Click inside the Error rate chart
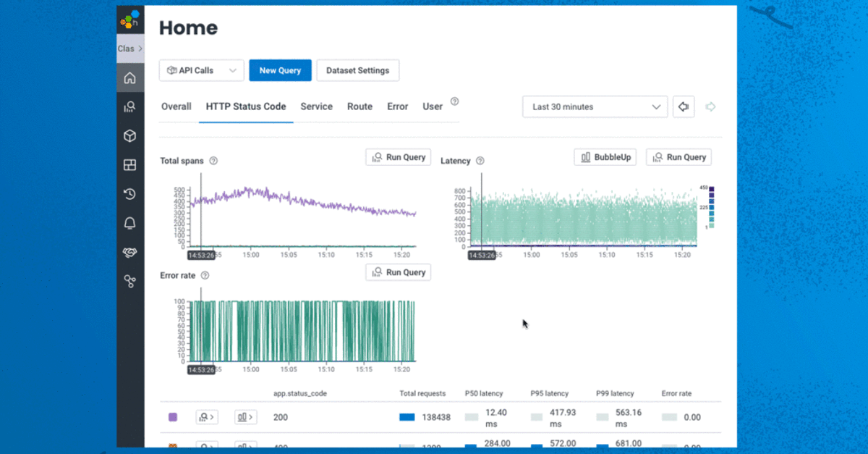Viewport: 868px width, 454px height. [x=302, y=331]
